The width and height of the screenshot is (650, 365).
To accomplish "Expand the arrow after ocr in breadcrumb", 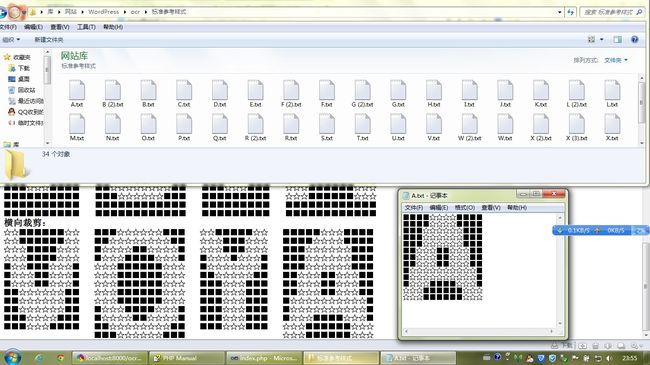I will [x=146, y=12].
